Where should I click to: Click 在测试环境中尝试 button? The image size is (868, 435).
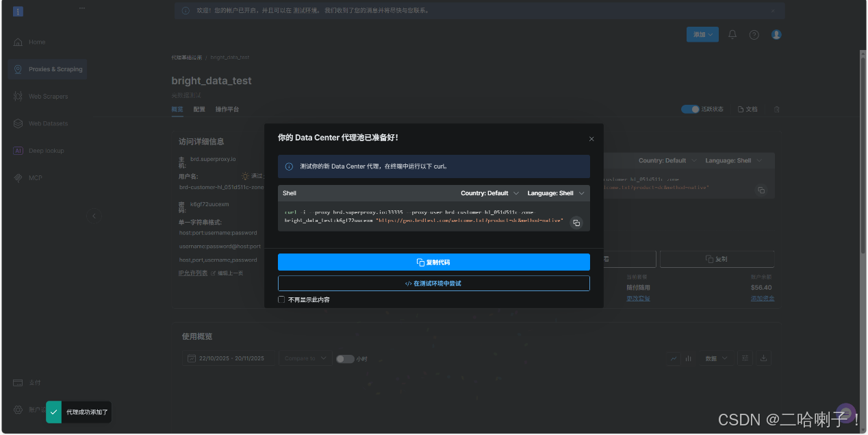pos(433,283)
